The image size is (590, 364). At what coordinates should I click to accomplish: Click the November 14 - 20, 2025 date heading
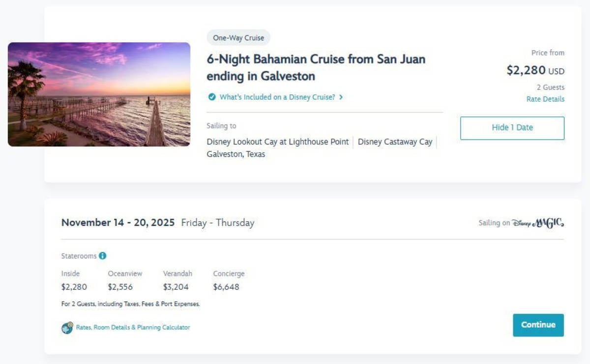(118, 222)
